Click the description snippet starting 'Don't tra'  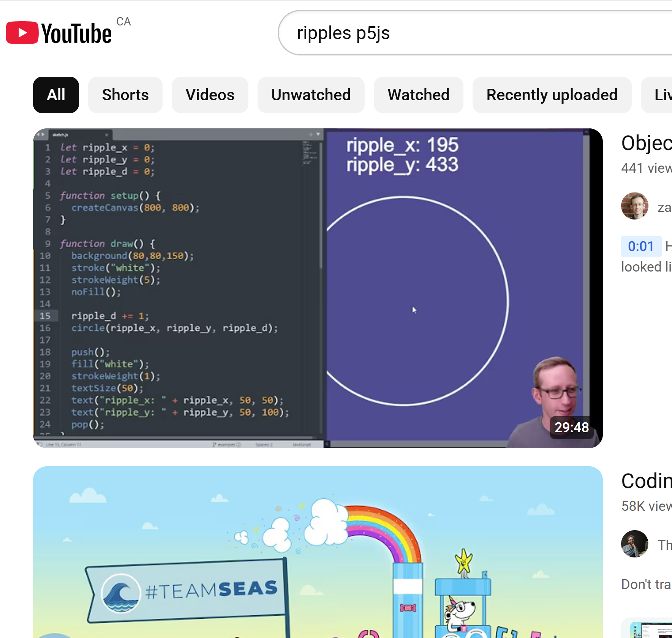[646, 584]
